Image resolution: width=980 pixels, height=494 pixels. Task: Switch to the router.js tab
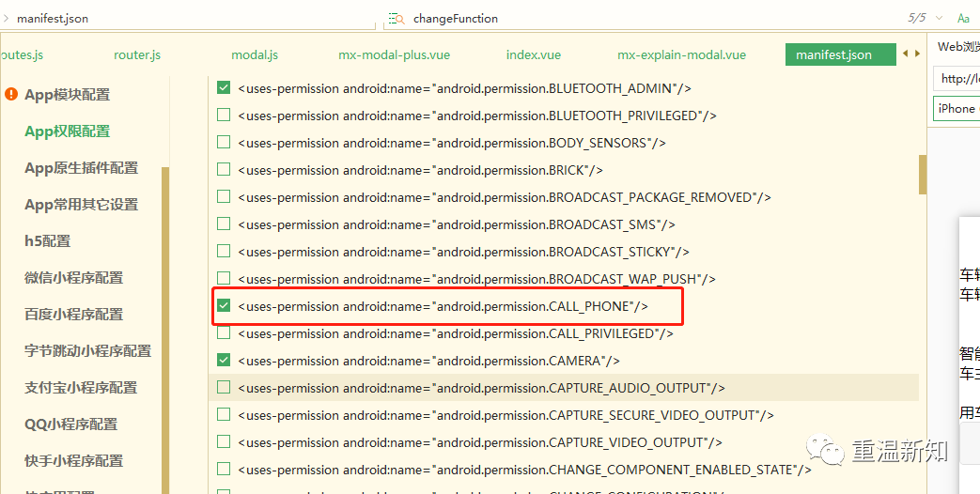point(137,55)
